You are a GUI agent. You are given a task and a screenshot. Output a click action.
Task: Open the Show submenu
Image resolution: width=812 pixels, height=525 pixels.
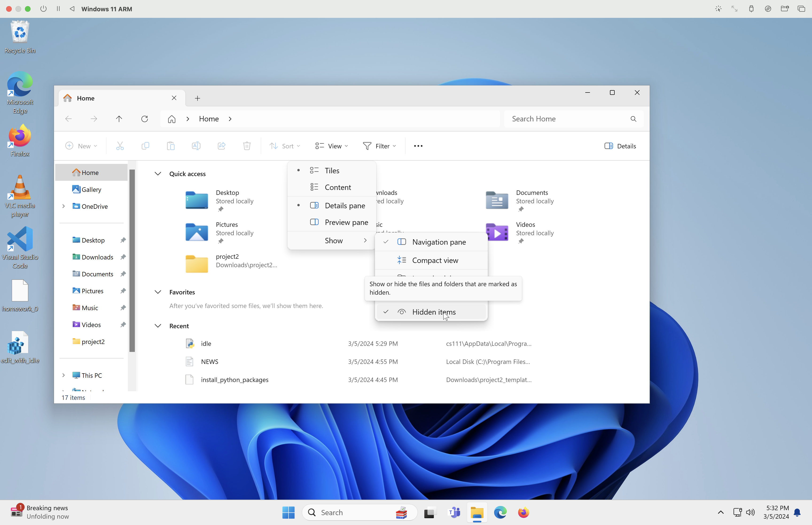[x=332, y=241]
